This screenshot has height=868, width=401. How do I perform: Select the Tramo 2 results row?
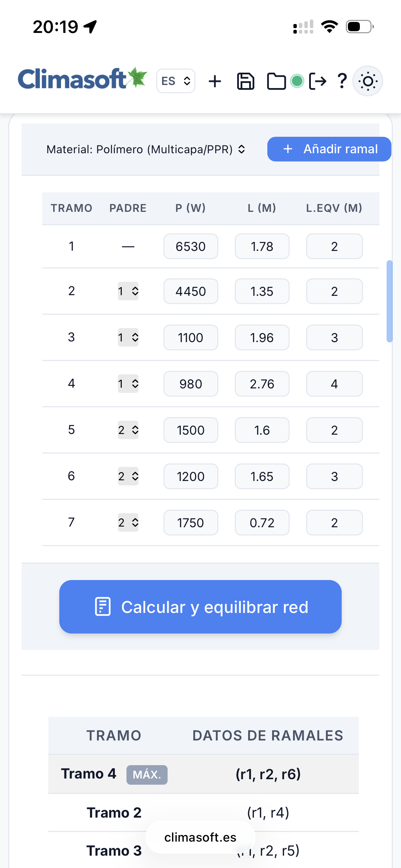203,812
